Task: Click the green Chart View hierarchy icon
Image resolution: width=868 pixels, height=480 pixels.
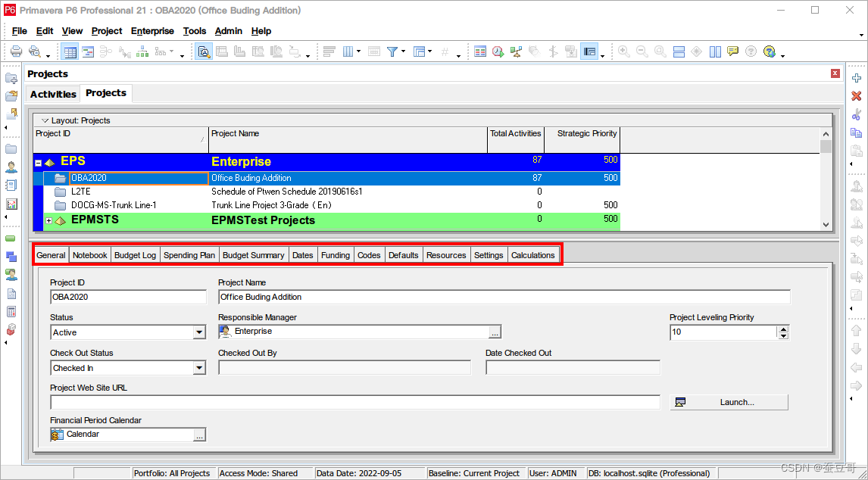Action: coord(142,52)
